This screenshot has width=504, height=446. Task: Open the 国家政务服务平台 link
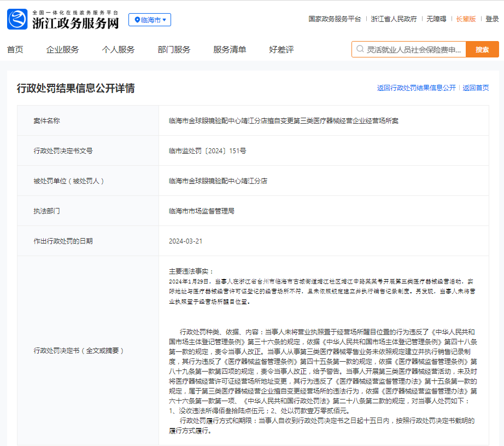[335, 19]
